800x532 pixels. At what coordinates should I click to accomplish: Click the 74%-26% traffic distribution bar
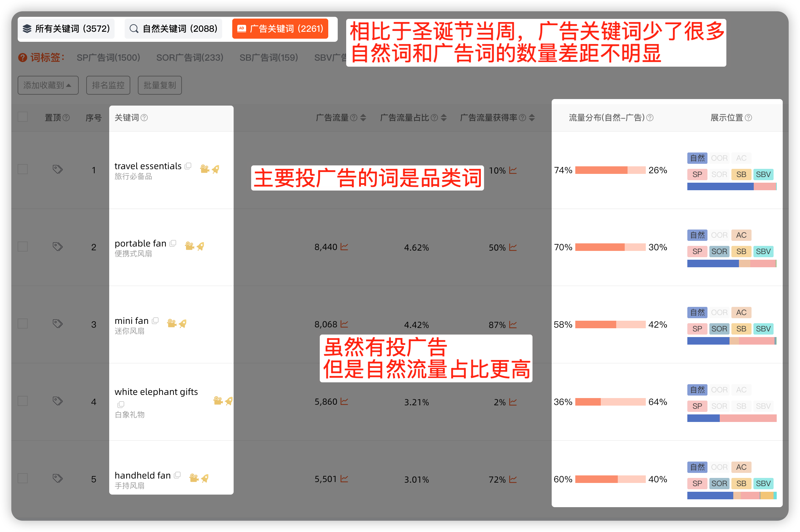pos(610,170)
